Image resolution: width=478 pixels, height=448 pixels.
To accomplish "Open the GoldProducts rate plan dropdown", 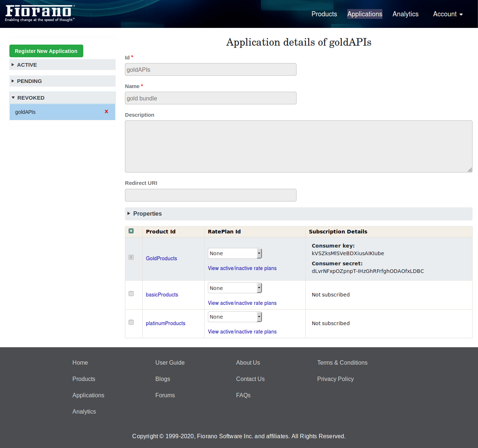I will 235,253.
